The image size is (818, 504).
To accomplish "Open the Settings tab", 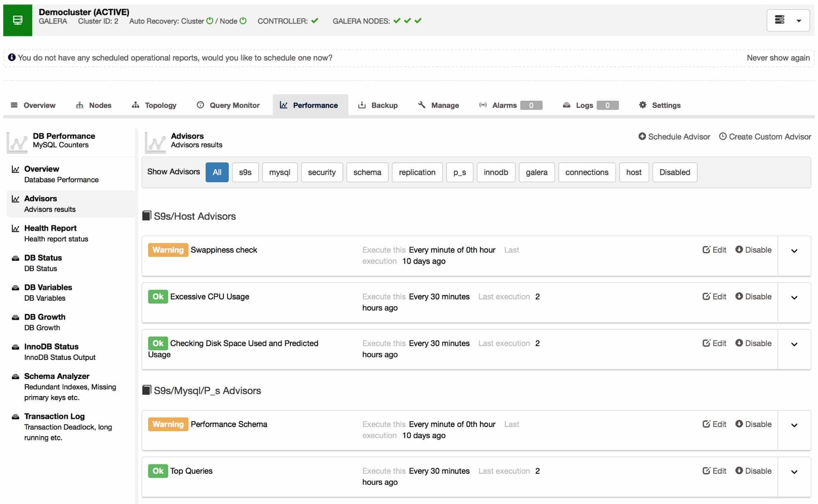I will (x=660, y=105).
